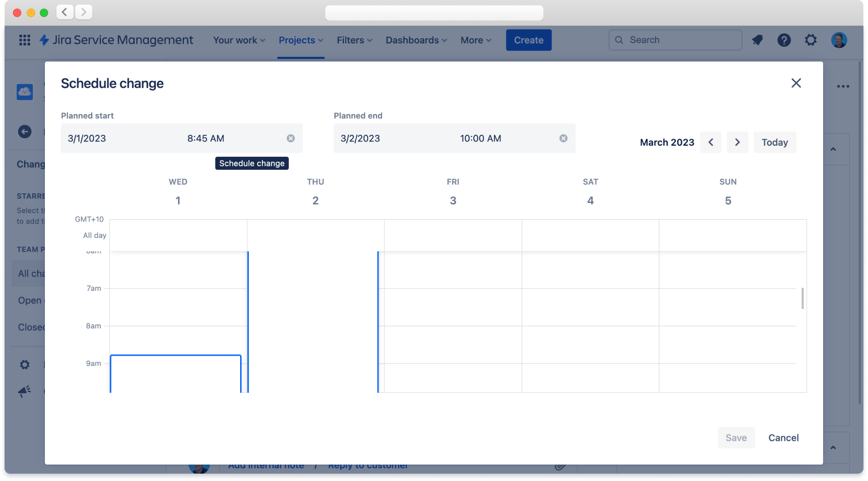868x481 pixels.
Task: Go to previous calendar period
Action: point(711,142)
